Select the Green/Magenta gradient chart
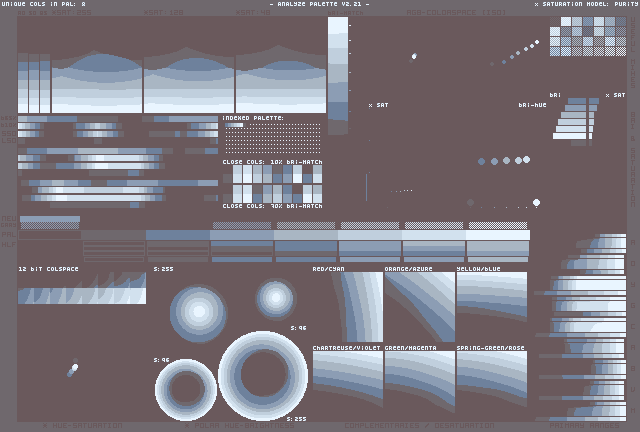 419,378
